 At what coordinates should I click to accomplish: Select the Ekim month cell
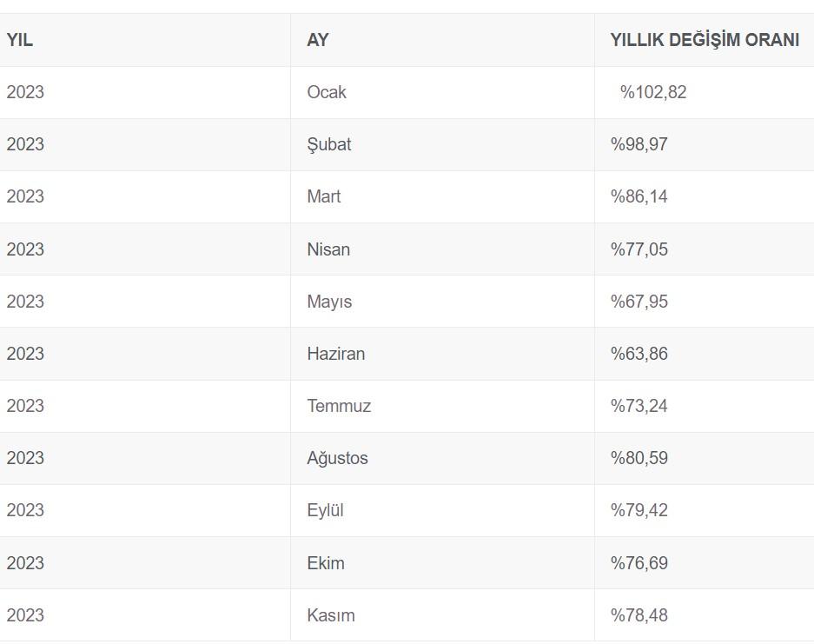[326, 563]
